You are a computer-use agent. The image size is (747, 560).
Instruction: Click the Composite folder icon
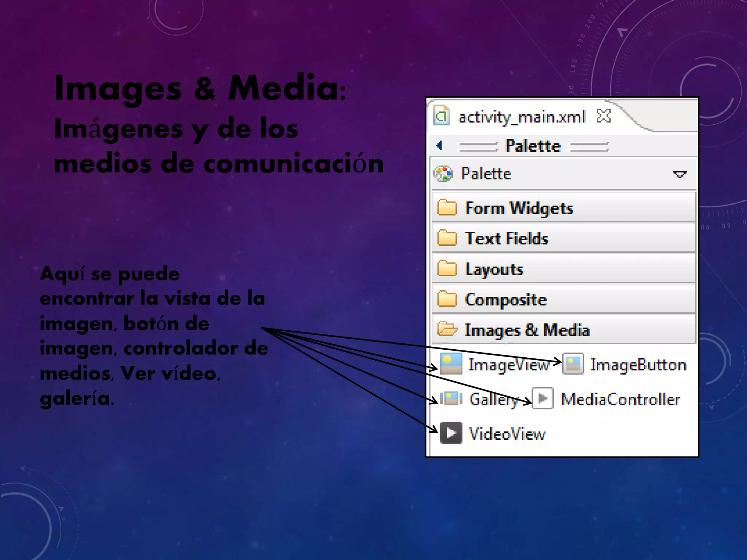coord(447,299)
